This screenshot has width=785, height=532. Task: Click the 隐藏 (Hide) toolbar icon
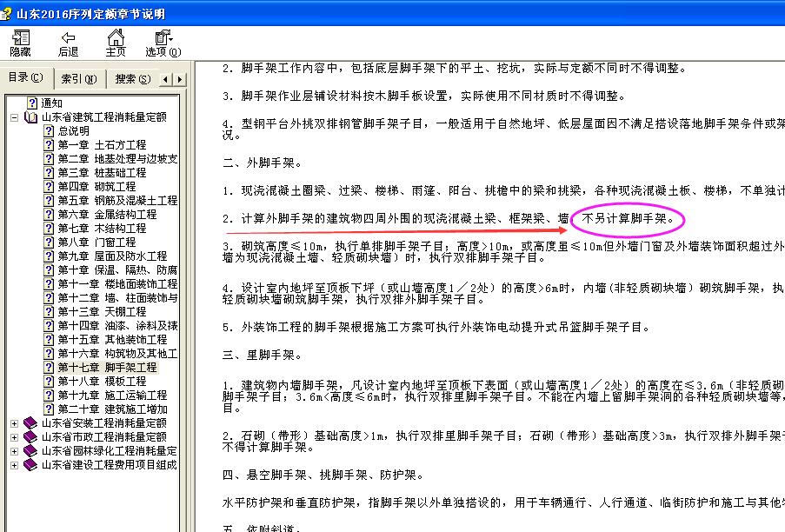pyautogui.click(x=20, y=38)
